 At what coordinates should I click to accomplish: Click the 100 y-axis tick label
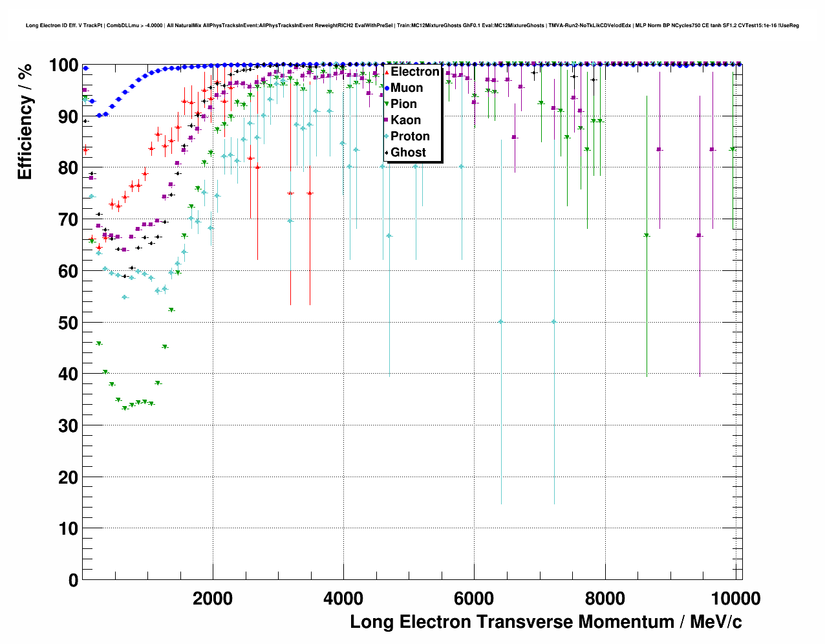click(x=63, y=65)
